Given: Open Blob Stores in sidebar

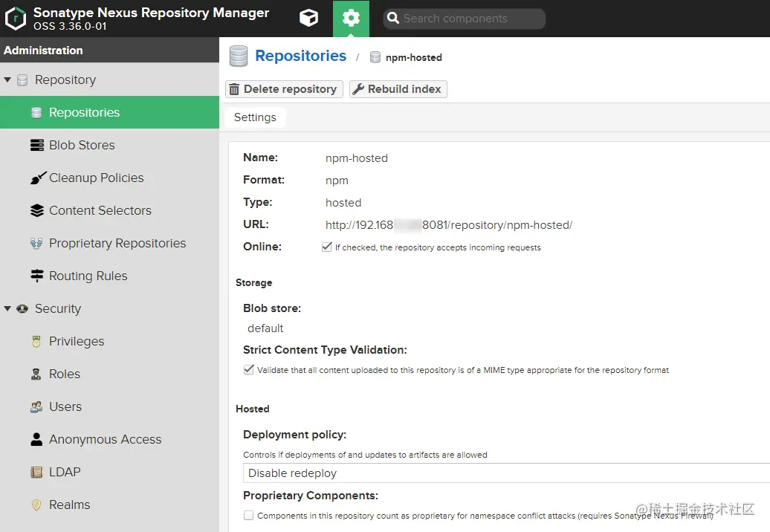Looking at the screenshot, I should point(109,146).
